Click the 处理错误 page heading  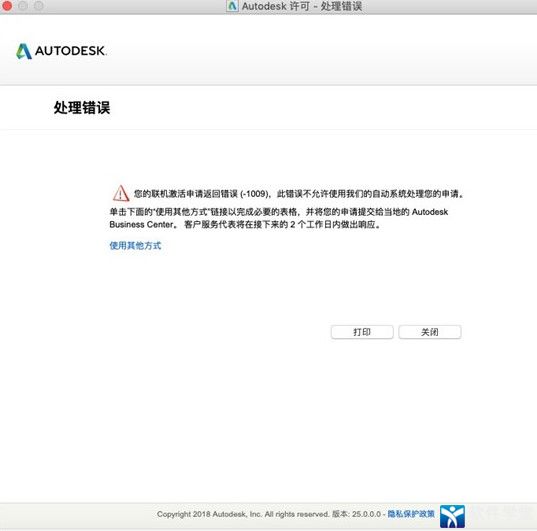click(82, 108)
